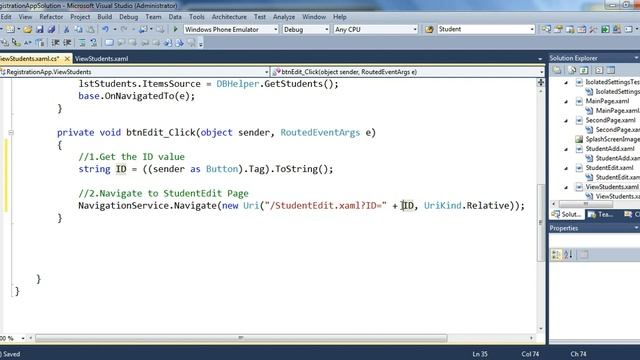The image size is (640, 360).
Task: Collapse the MainPage.xaml tree node
Action: [x=566, y=101]
